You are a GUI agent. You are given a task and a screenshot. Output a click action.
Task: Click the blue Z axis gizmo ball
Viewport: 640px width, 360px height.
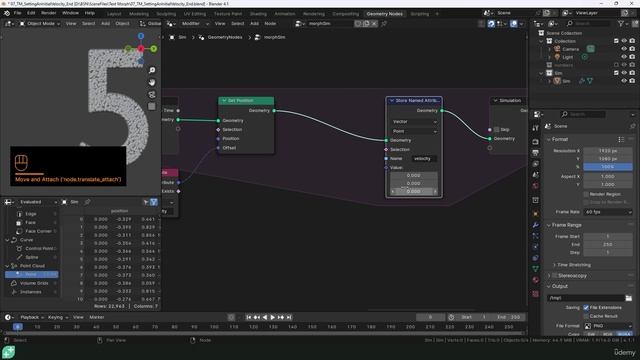coord(141,36)
